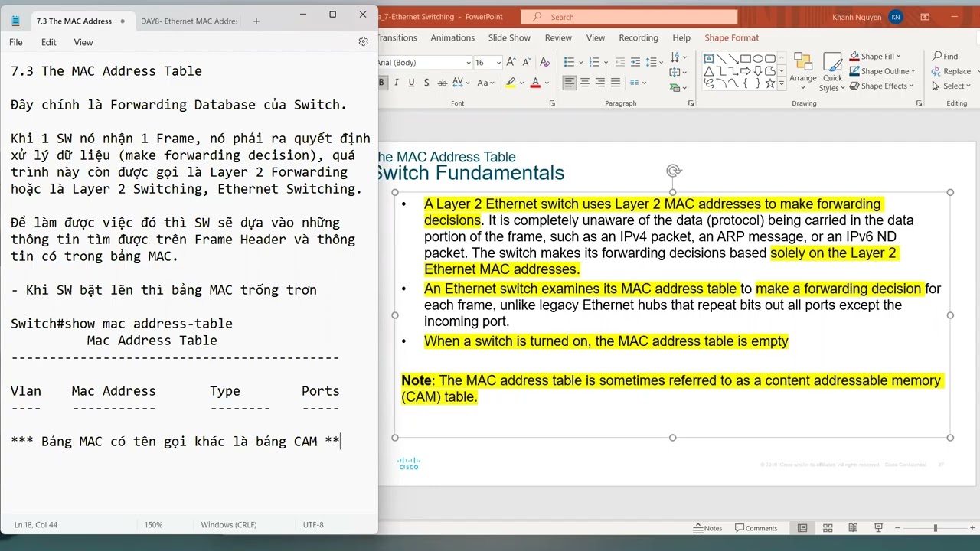
Task: Align text right in paragraph
Action: [x=600, y=83]
